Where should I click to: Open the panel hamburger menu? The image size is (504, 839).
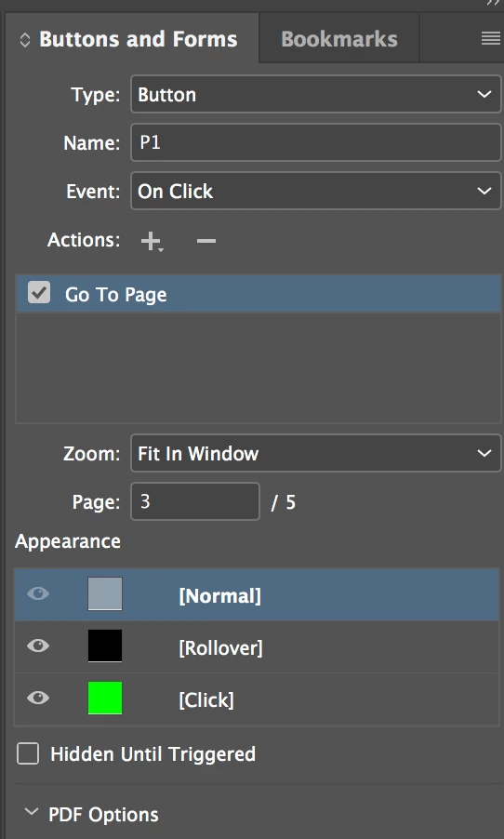click(491, 38)
